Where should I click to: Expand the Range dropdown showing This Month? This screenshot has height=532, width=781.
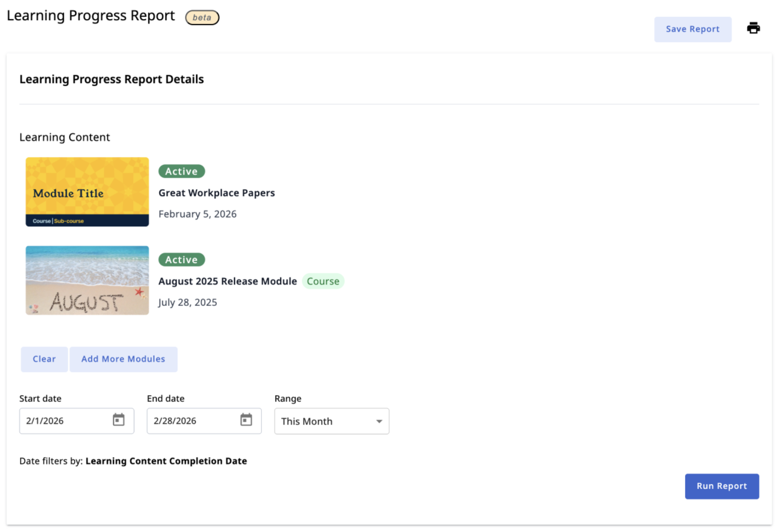(x=331, y=421)
